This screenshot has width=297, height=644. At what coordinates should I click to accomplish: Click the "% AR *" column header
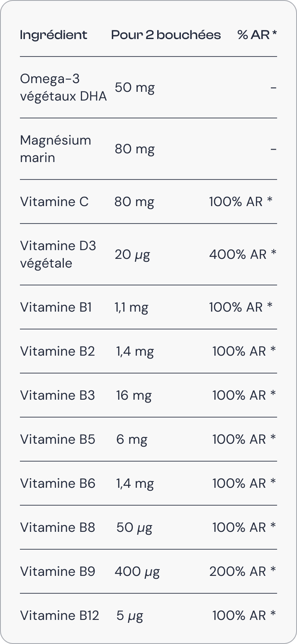[x=257, y=35]
